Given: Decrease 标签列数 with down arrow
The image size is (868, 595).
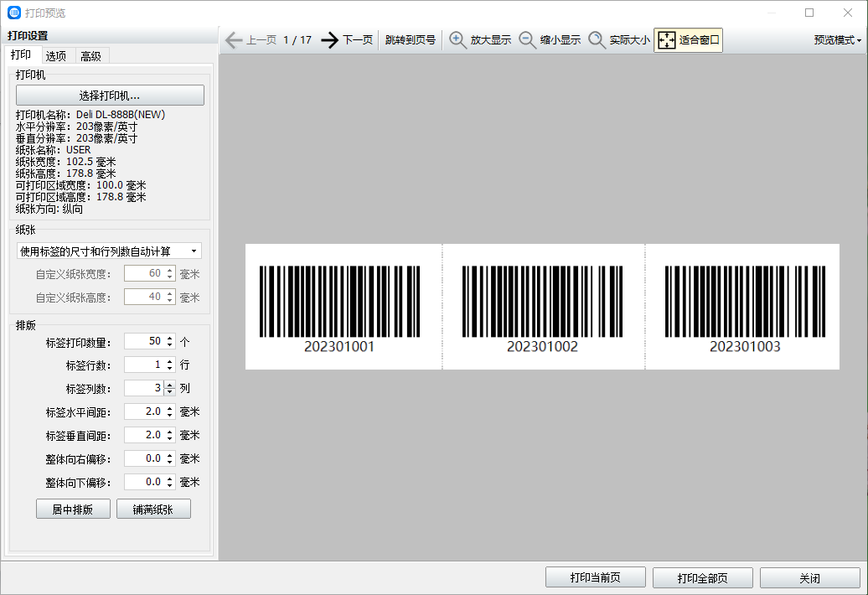Looking at the screenshot, I should coord(170,392).
